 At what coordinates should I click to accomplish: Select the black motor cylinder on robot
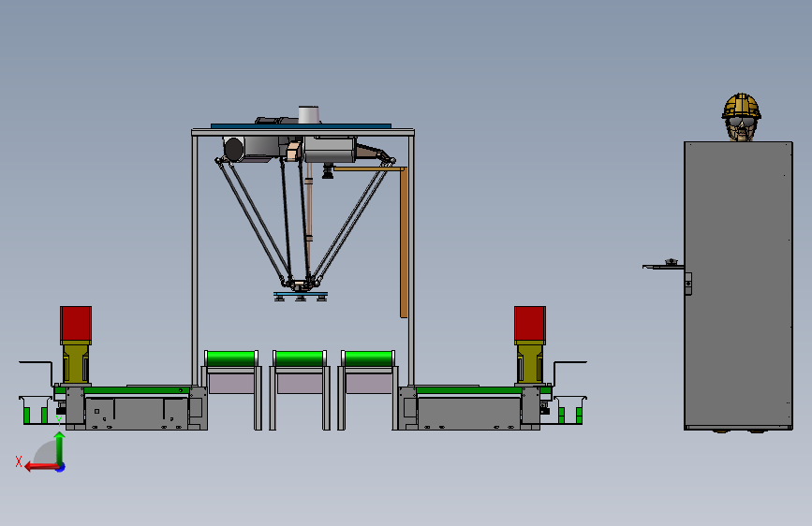tap(233, 149)
